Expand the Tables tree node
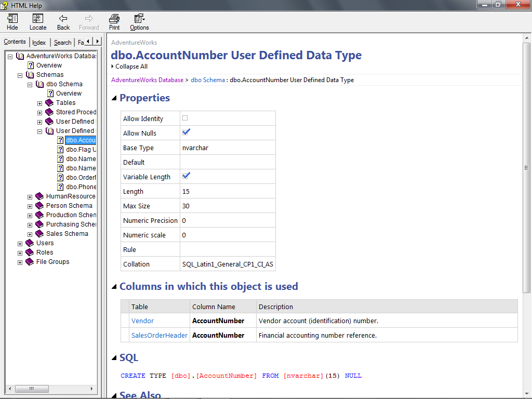The height and width of the screenshot is (399, 532). [x=39, y=103]
